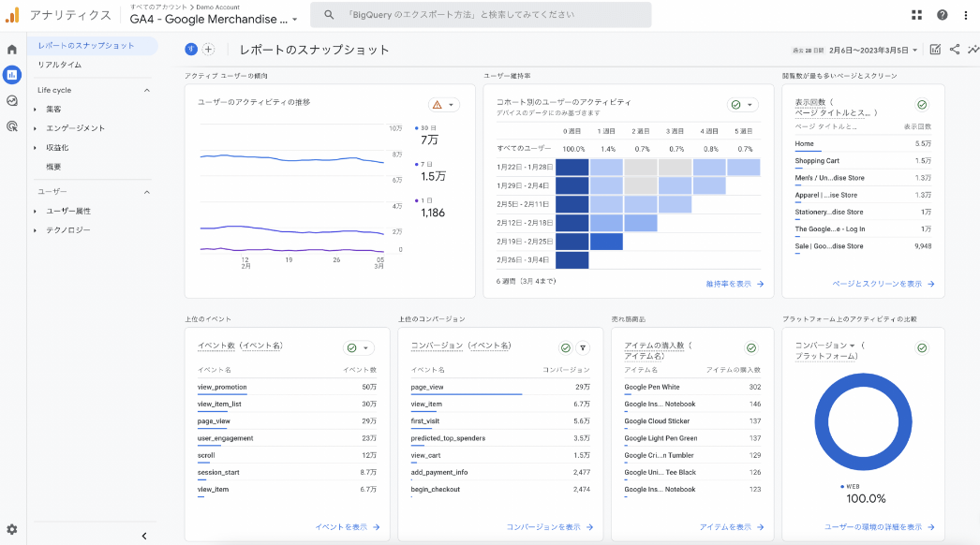
Task: Collapse the ユーザー section
Action: [147, 192]
